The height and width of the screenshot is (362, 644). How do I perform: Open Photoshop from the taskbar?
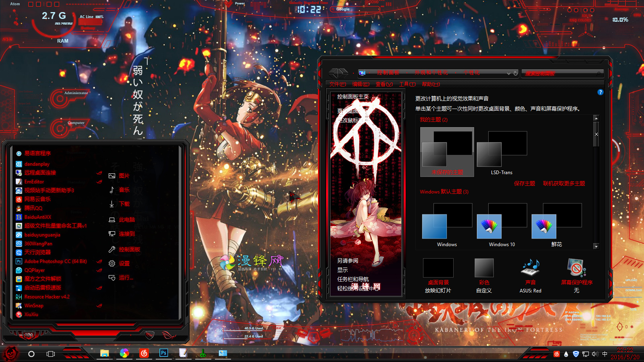163,353
